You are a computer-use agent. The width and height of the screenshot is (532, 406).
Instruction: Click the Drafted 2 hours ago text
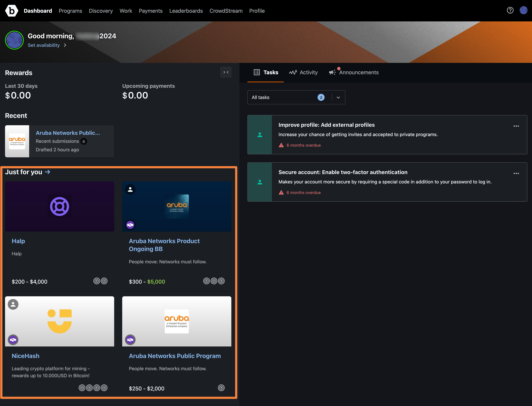point(57,150)
